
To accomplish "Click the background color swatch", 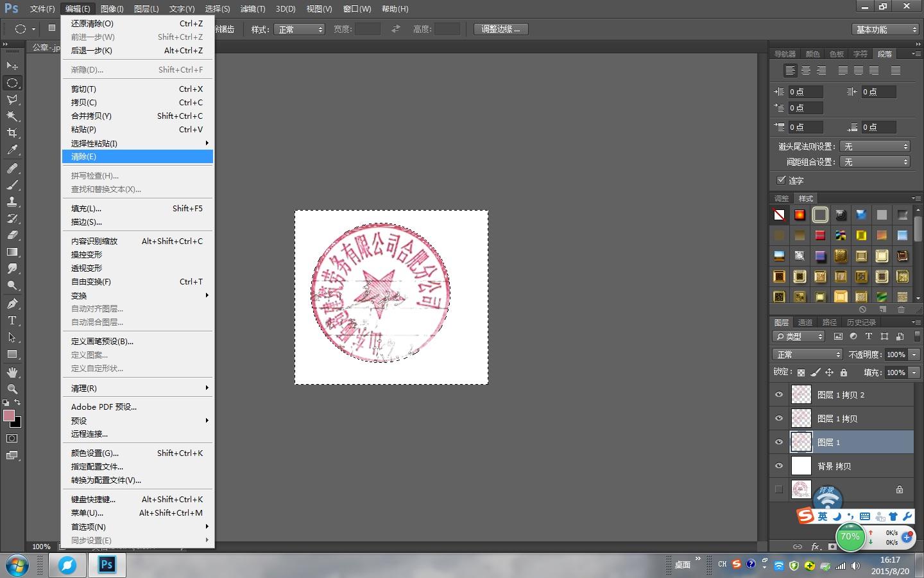I will click(x=17, y=423).
